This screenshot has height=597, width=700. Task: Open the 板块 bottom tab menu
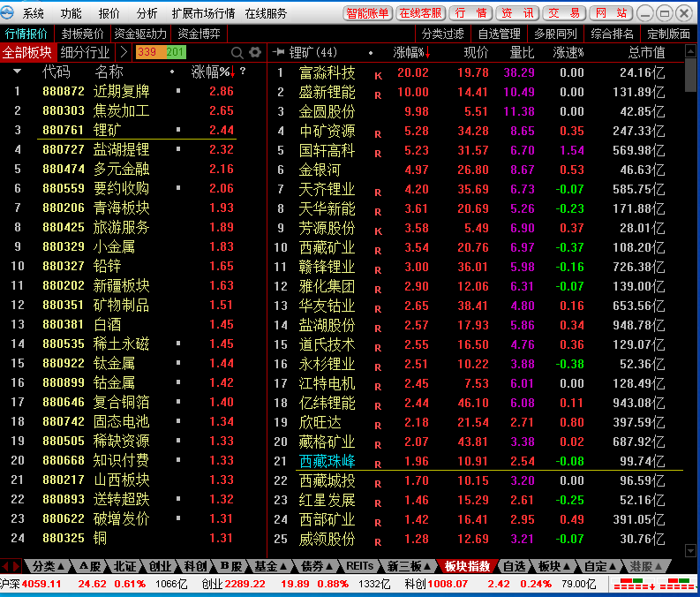(554, 566)
